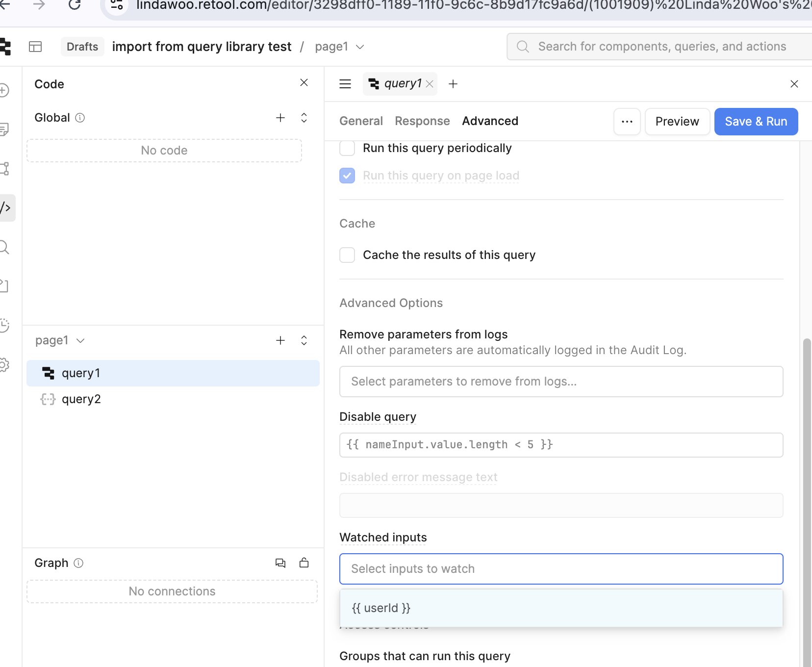Screen dimensions: 812x667
Task: Open the Retool logo home menu
Action: (5, 47)
